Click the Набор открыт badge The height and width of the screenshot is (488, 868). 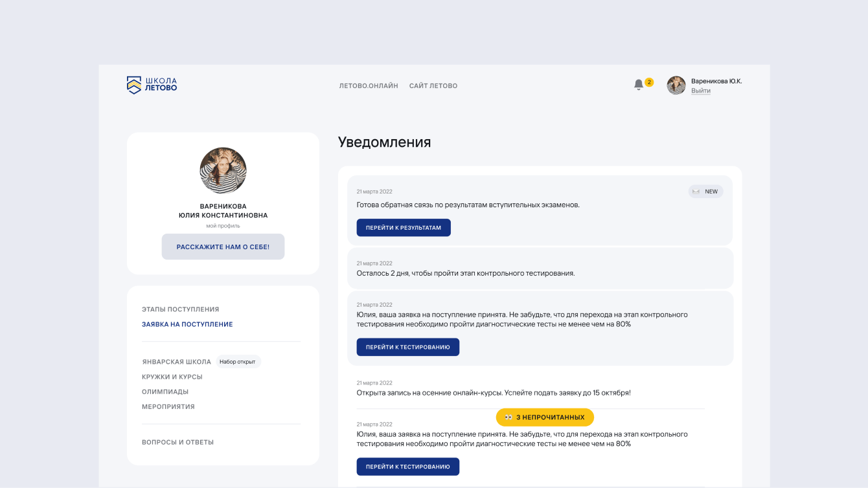tap(238, 362)
